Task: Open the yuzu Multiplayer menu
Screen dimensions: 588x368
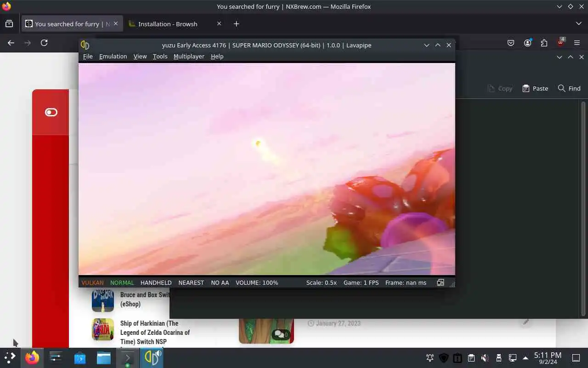Action: [189, 56]
